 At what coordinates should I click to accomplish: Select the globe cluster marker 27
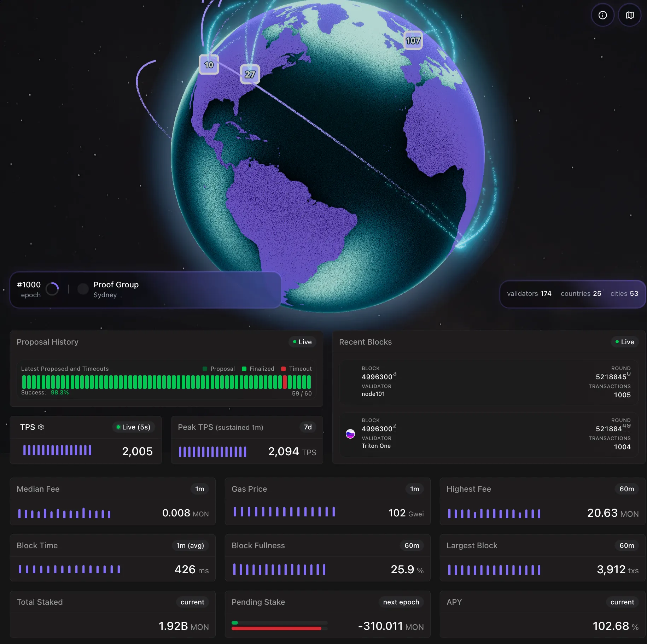(x=250, y=74)
